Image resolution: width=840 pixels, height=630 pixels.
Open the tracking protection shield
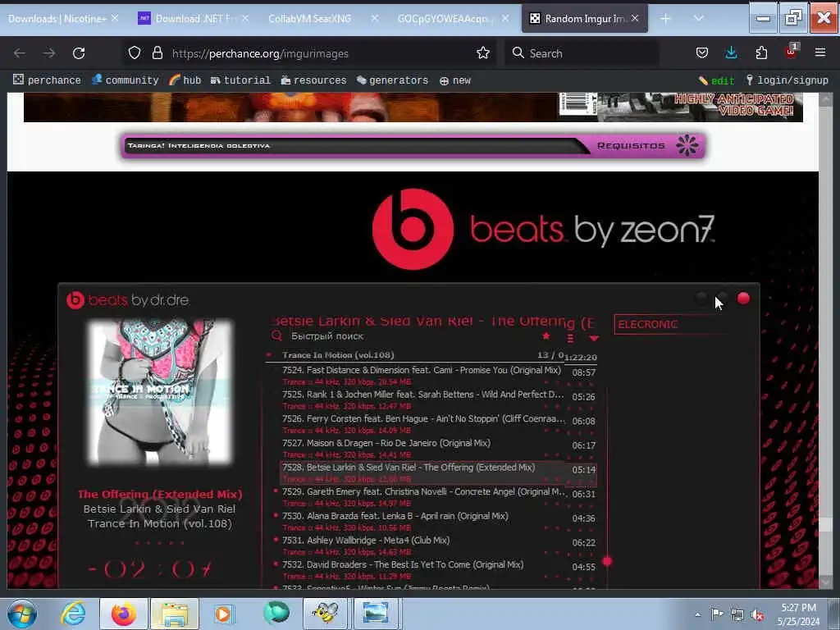click(x=135, y=53)
